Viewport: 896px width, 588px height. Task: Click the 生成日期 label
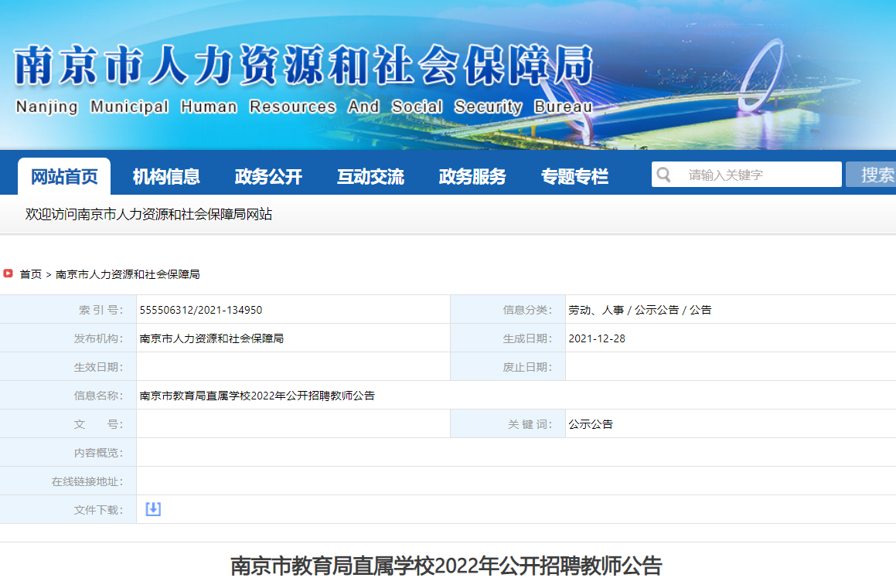(527, 338)
